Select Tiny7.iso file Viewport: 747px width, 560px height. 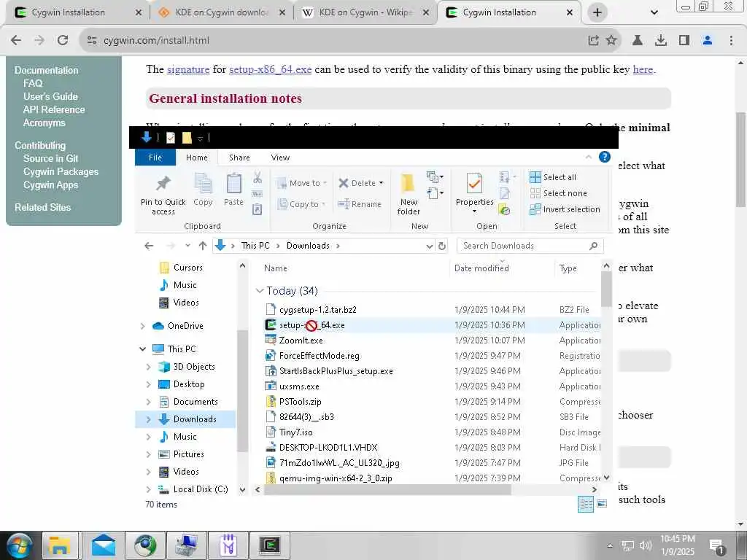pyautogui.click(x=296, y=432)
